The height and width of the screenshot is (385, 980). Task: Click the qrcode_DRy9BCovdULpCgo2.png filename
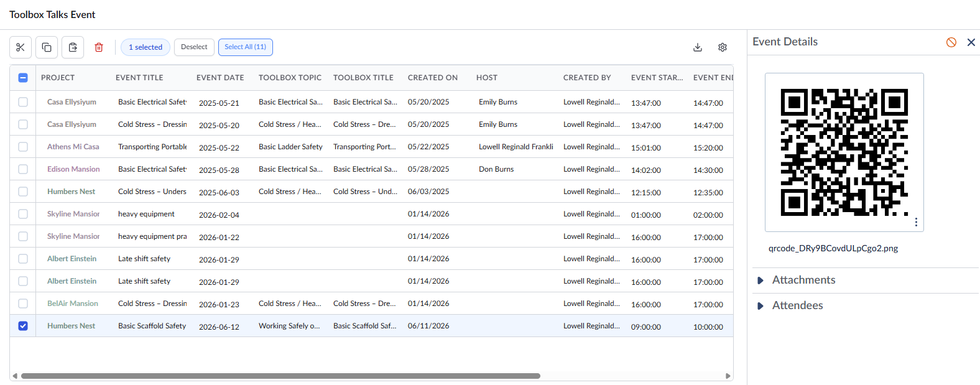833,248
